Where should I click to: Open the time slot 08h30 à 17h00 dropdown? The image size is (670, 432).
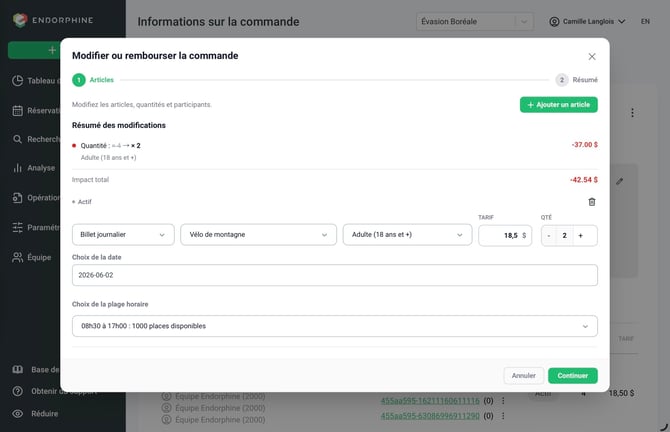pos(335,326)
